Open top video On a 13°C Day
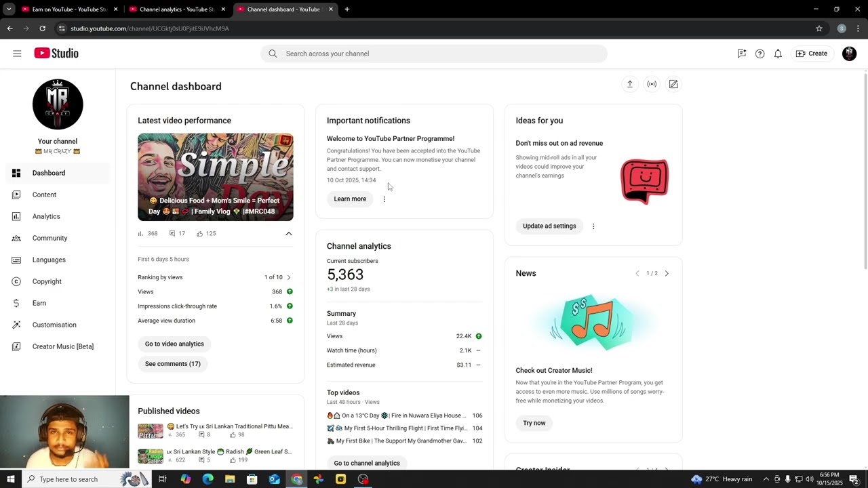This screenshot has width=868, height=488. pyautogui.click(x=404, y=415)
